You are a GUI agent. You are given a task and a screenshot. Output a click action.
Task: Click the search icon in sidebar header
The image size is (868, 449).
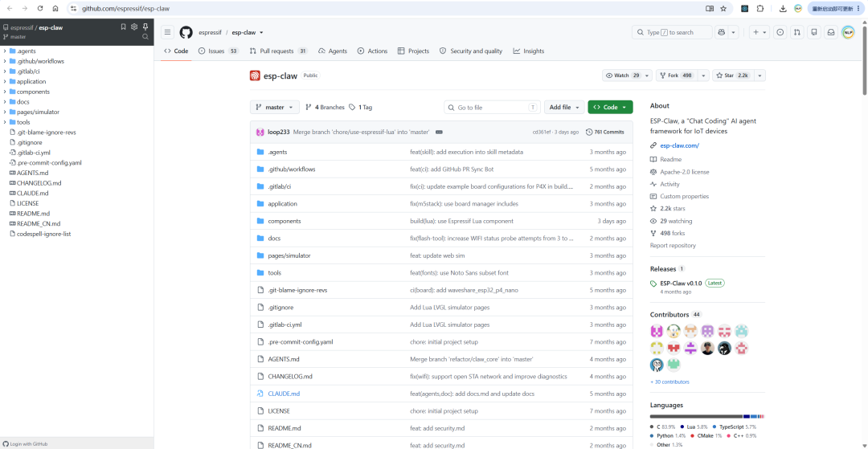[145, 36]
